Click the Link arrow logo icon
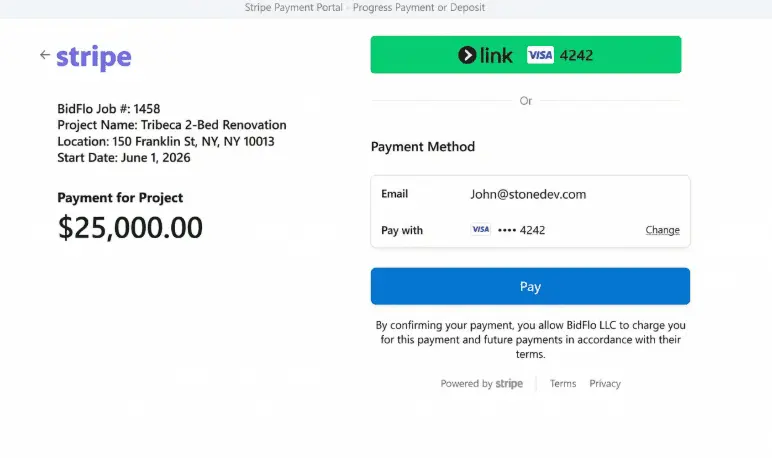This screenshot has width=772, height=458. 467,55
